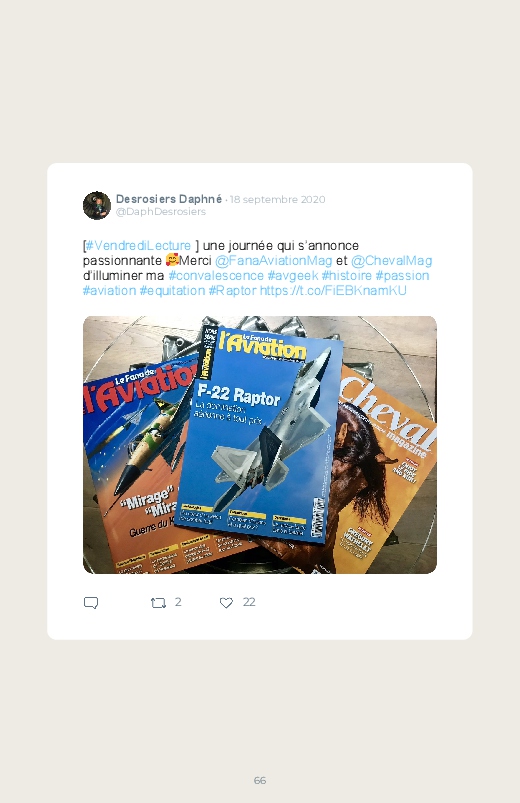
Task: Open the #convalescence hashtag
Action: point(216,276)
